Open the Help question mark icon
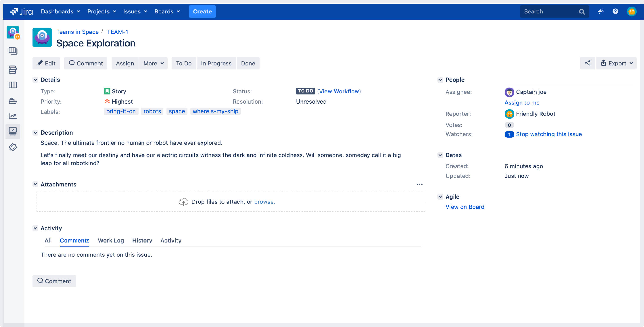This screenshot has width=644, height=327. (615, 11)
